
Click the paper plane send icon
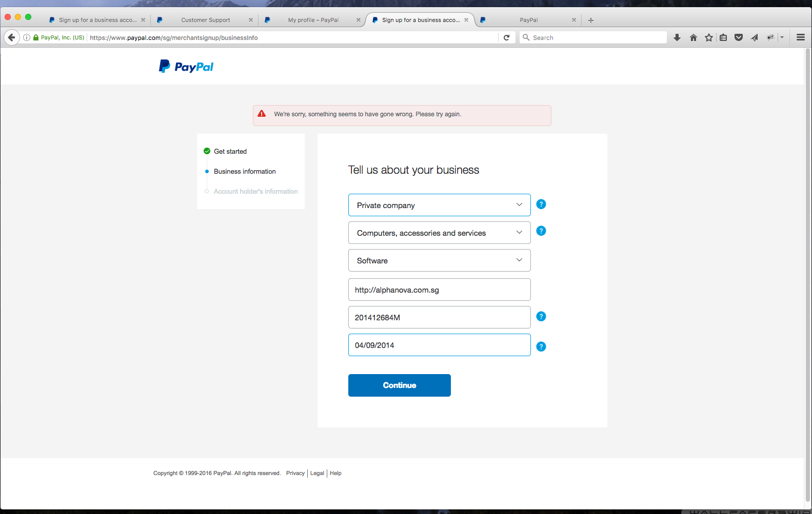tap(755, 37)
